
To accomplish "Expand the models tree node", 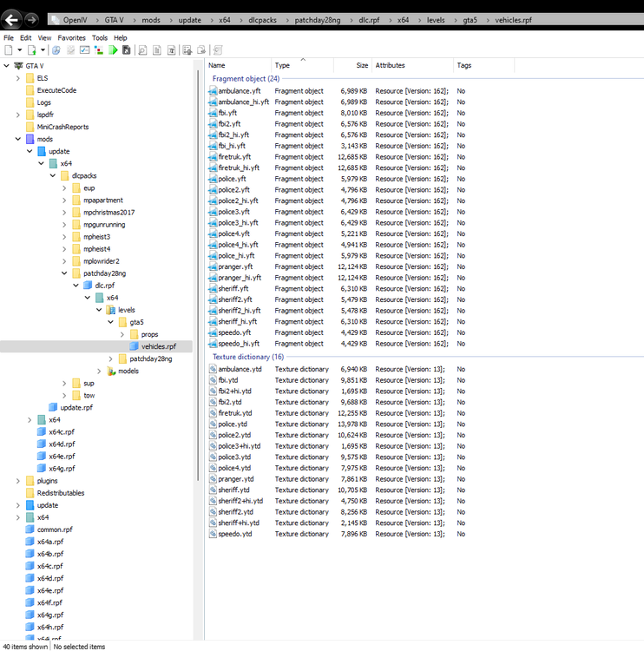I will point(99,371).
